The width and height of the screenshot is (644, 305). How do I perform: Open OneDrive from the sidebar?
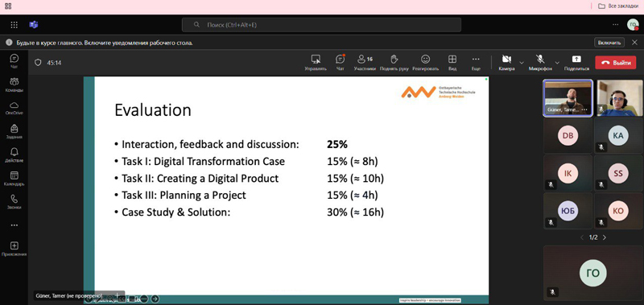[14, 108]
